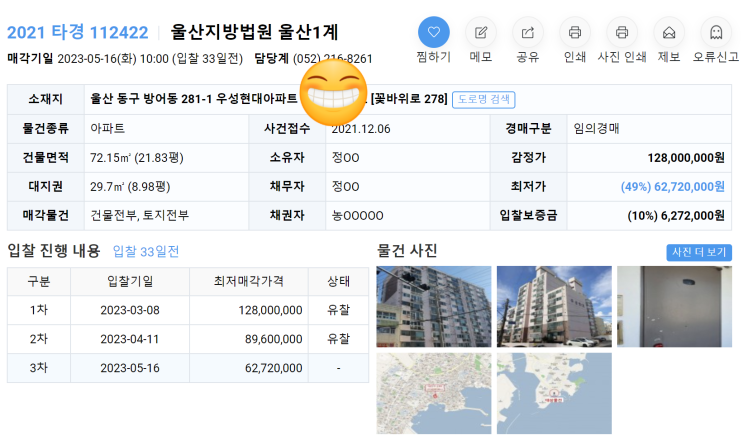Viewport: 743px width, 445px height.
Task: Select minimum price (49%) 62,720,000원
Action: click(672, 187)
